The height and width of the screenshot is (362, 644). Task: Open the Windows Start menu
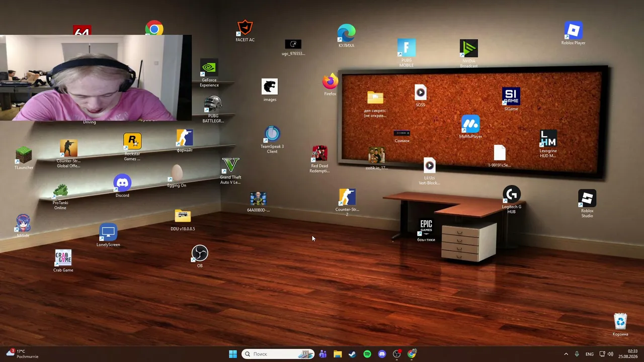tap(233, 354)
